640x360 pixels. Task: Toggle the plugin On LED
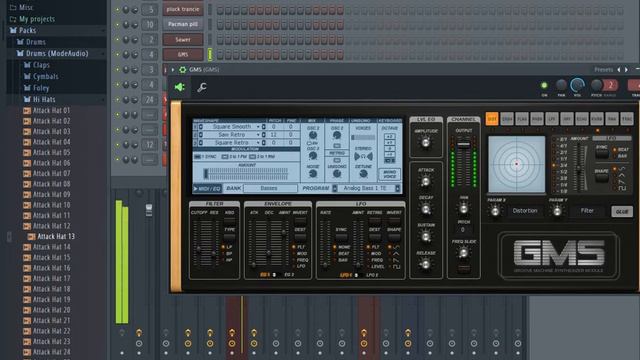pos(544,85)
